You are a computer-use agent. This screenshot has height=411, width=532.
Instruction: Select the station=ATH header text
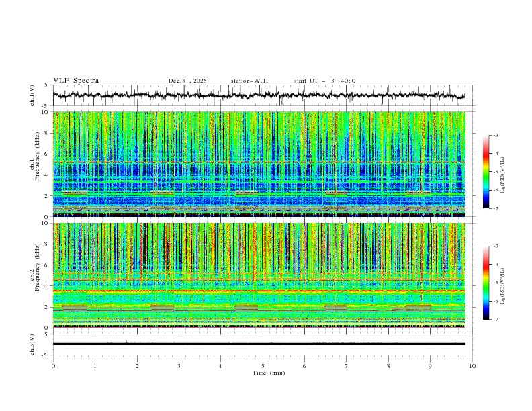click(249, 81)
